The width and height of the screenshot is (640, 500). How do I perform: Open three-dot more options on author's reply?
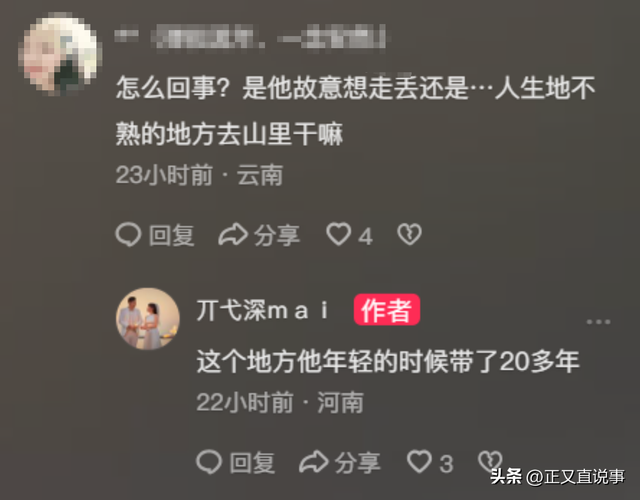[x=598, y=322]
